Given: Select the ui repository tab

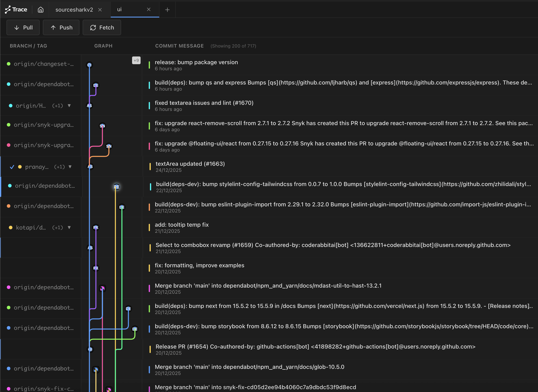Looking at the screenshot, I should 119,10.
